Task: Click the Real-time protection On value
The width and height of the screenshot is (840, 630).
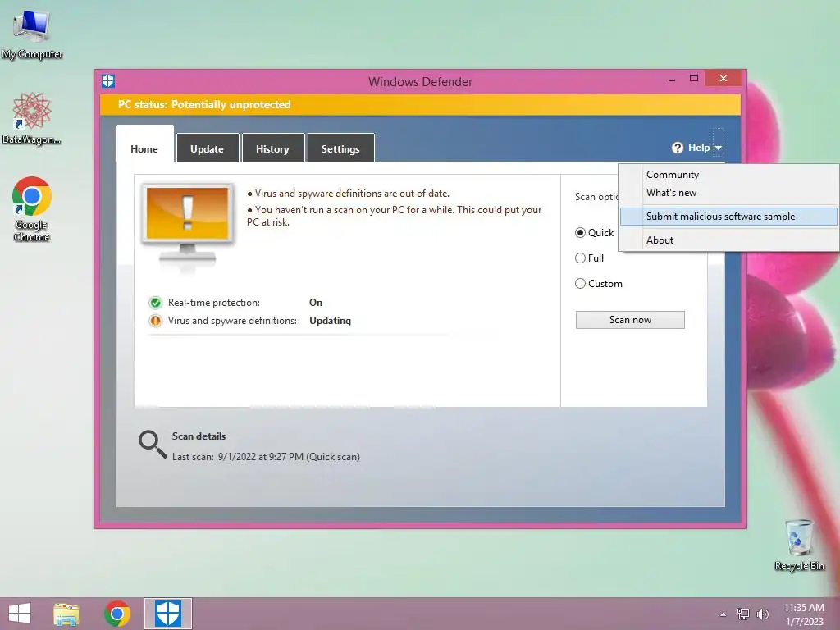Action: 316,303
